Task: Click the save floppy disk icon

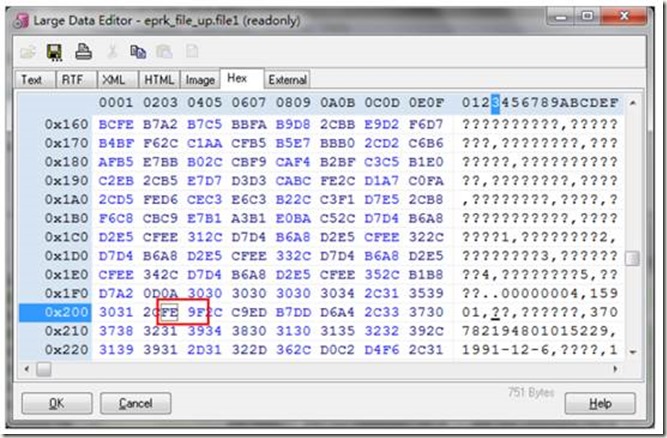Action: click(54, 52)
